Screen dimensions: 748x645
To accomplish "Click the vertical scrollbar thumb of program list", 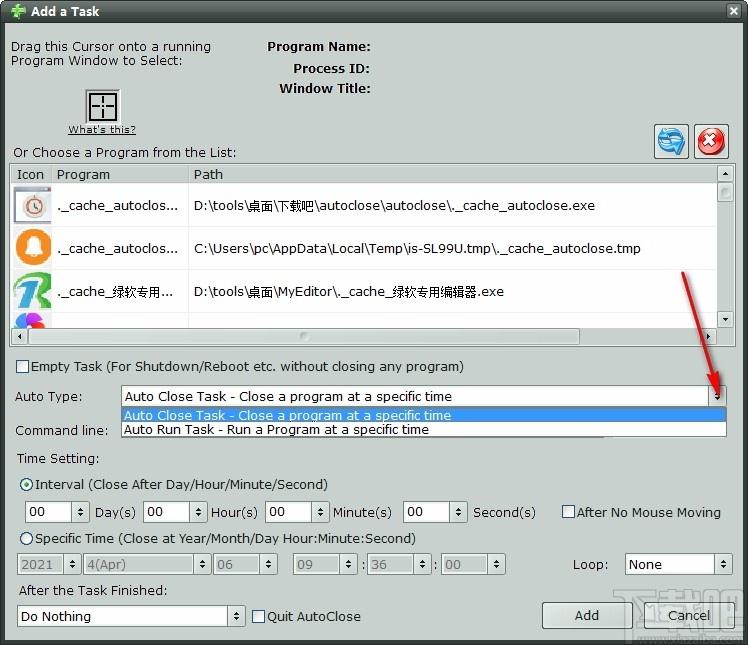I will click(x=725, y=193).
